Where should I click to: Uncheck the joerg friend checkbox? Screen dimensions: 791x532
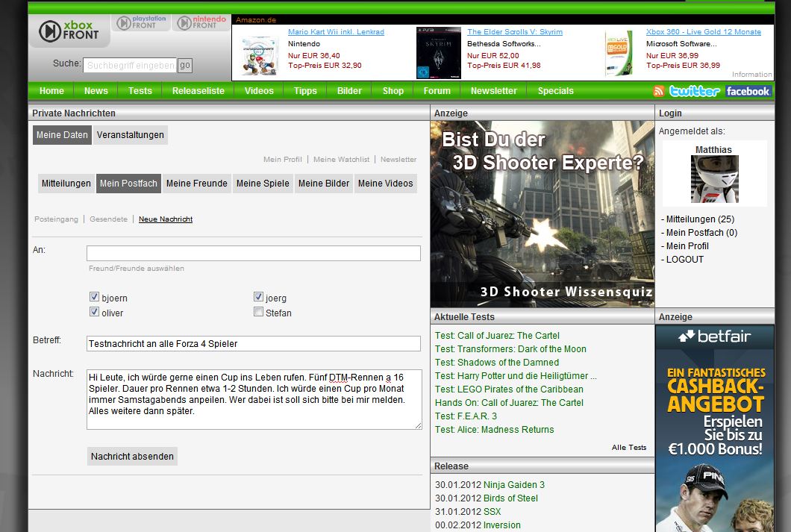(x=258, y=297)
